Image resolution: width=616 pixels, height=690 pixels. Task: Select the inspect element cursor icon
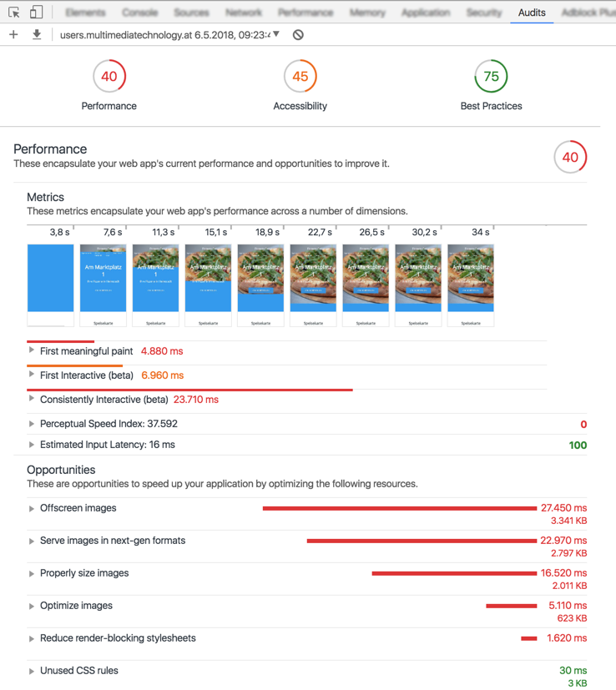13,13
